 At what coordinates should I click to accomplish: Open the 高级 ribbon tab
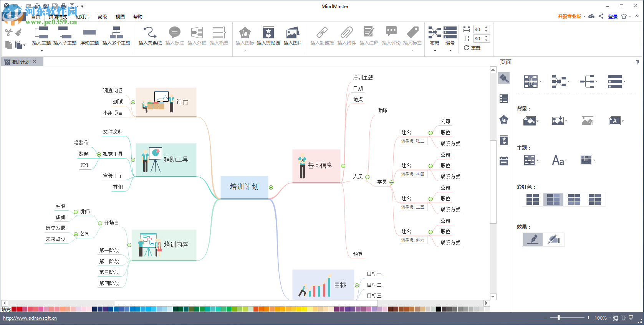pyautogui.click(x=103, y=17)
